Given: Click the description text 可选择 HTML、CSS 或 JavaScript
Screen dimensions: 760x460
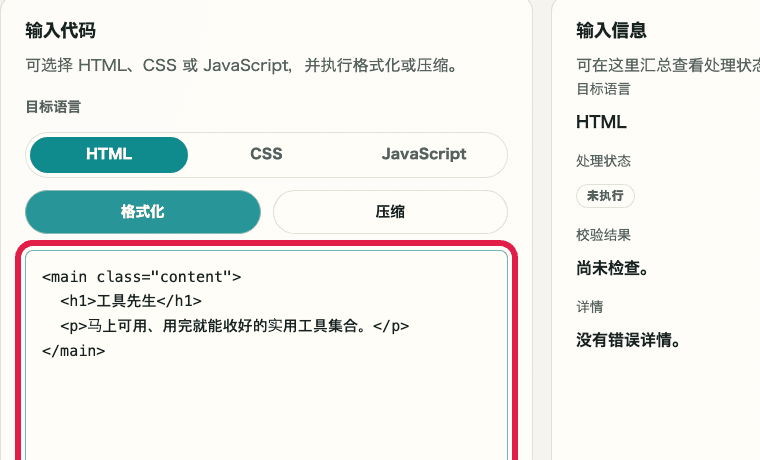Looking at the screenshot, I should click(x=242, y=65).
